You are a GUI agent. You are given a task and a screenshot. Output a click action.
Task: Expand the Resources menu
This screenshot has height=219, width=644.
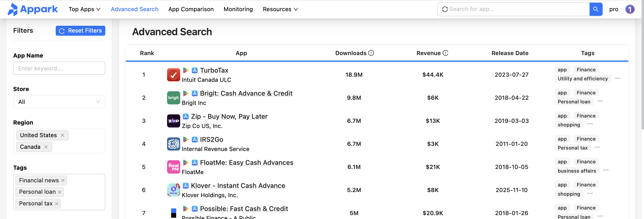280,9
